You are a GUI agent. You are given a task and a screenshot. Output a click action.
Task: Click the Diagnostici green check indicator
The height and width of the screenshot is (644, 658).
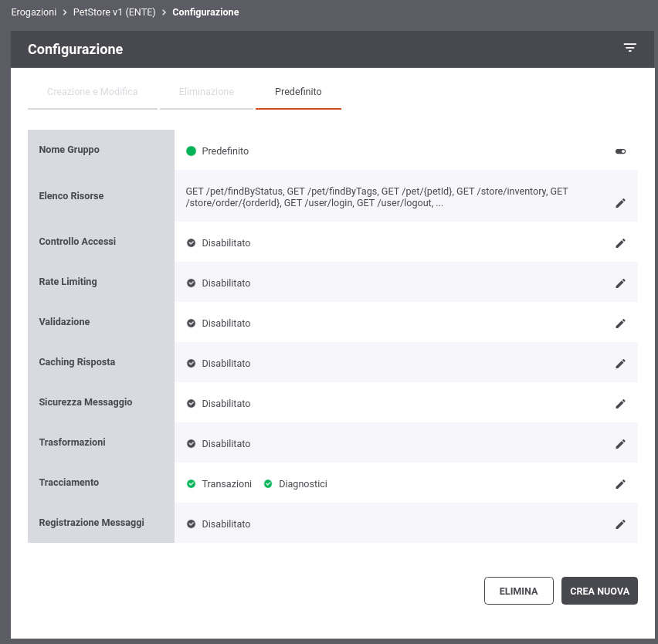(x=268, y=483)
